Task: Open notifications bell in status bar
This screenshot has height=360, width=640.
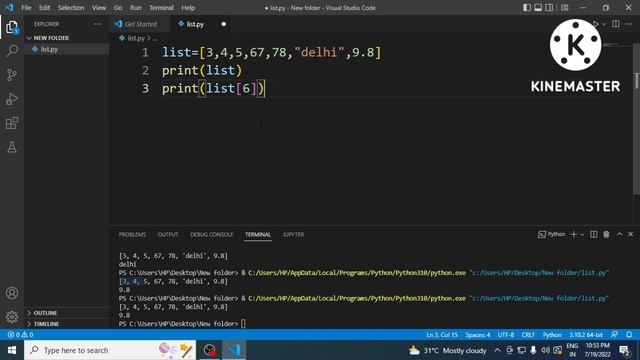Action: pos(629,335)
